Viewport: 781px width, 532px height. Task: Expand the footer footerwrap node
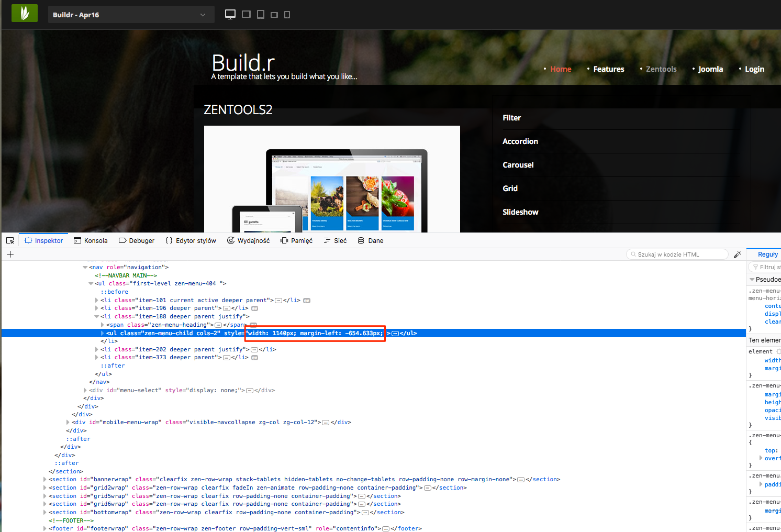point(44,529)
